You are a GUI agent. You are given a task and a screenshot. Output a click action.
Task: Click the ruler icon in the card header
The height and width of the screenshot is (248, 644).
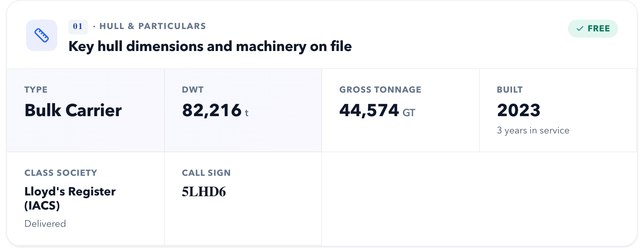42,35
